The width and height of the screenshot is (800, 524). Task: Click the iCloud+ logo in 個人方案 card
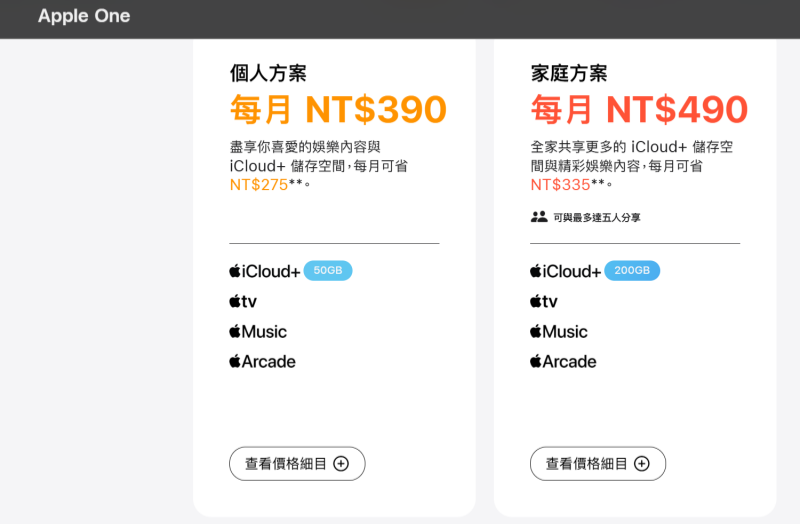(264, 271)
